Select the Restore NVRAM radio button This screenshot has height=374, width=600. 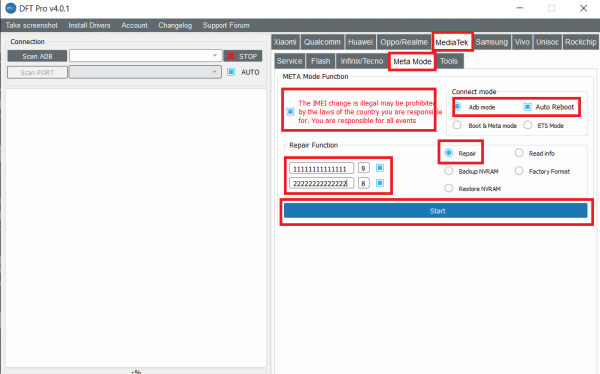[448, 188]
